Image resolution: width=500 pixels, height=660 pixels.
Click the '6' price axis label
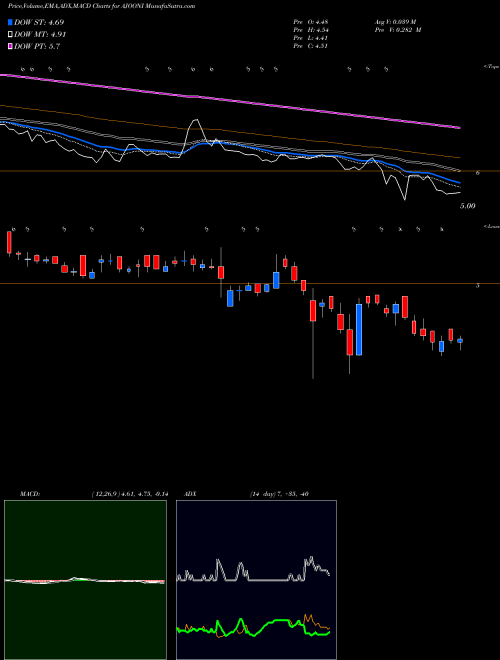coord(478,173)
